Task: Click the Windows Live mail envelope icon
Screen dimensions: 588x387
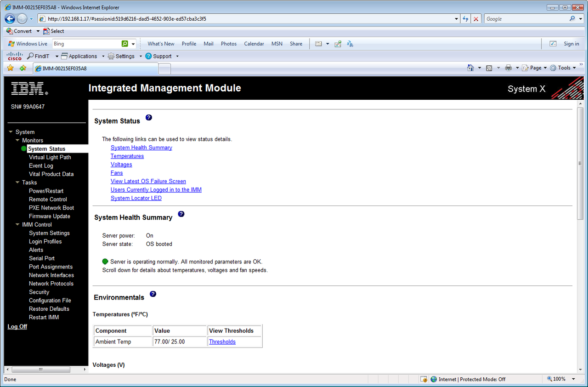Action: (318, 44)
